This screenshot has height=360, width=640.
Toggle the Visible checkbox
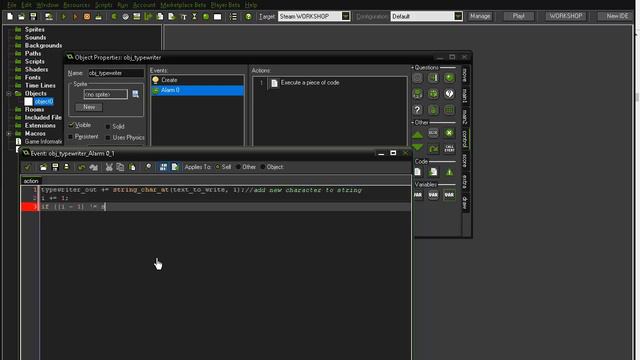(x=71, y=124)
